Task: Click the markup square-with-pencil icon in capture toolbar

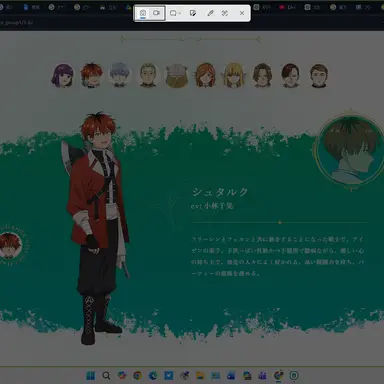Action: click(x=193, y=13)
